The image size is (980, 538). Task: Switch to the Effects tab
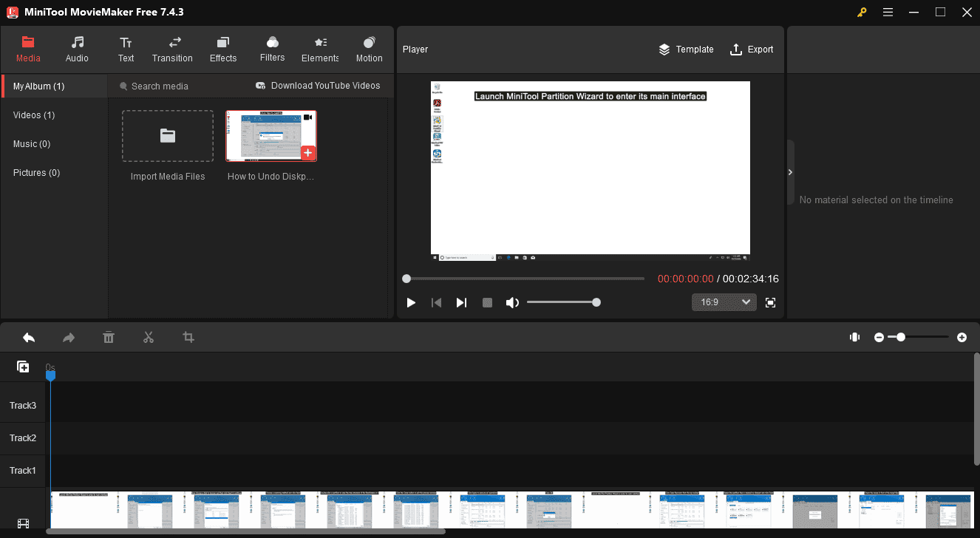pos(223,49)
